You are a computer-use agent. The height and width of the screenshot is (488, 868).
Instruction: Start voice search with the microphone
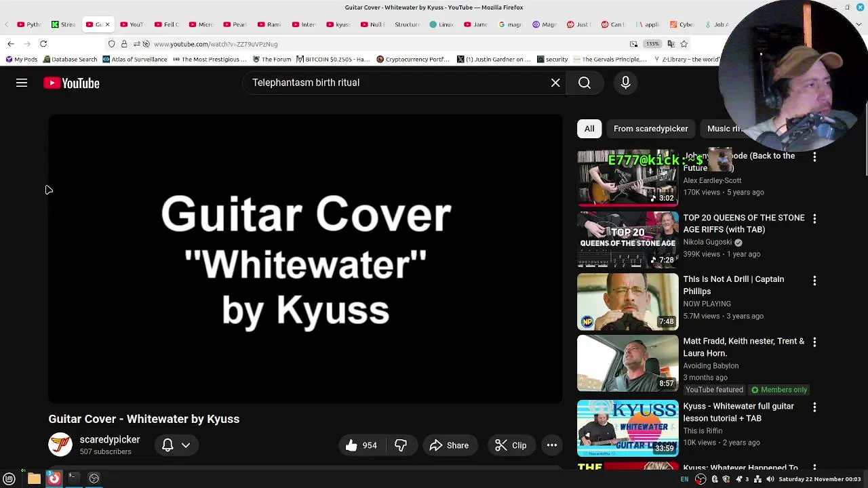pyautogui.click(x=625, y=83)
